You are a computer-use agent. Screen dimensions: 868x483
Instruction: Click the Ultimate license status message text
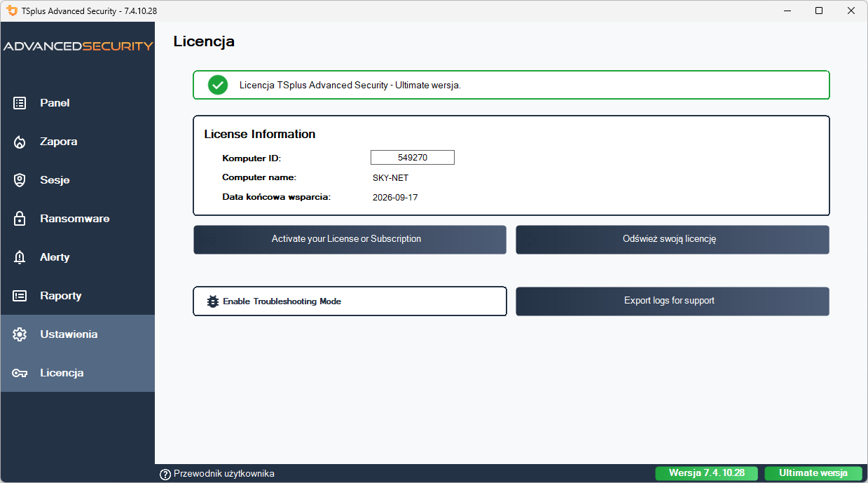[350, 85]
